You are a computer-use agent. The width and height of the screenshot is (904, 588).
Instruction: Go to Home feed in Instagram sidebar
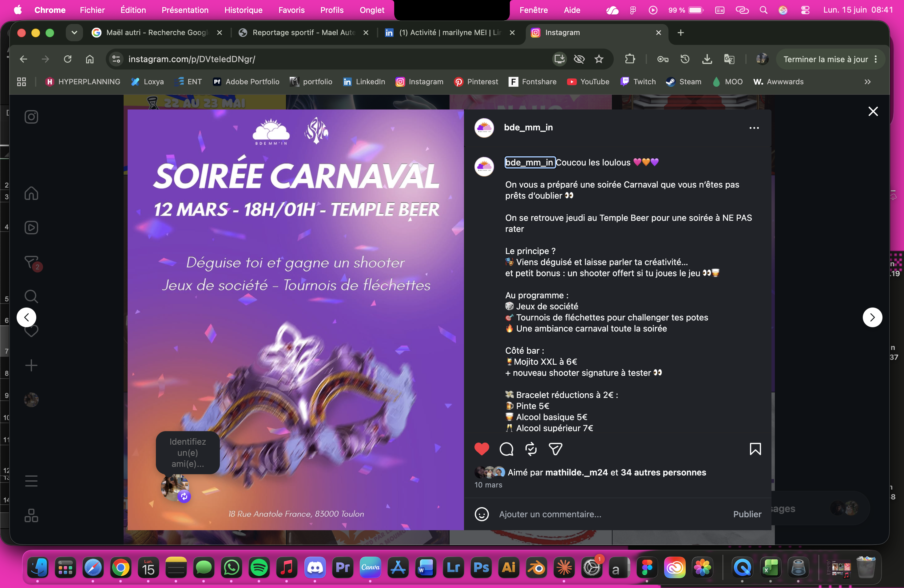(31, 193)
